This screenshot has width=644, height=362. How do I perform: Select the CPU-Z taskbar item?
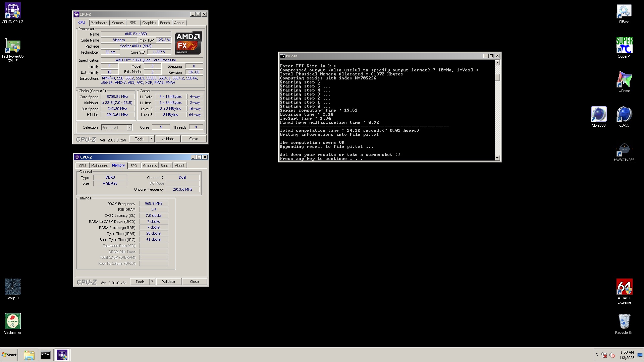(x=62, y=355)
